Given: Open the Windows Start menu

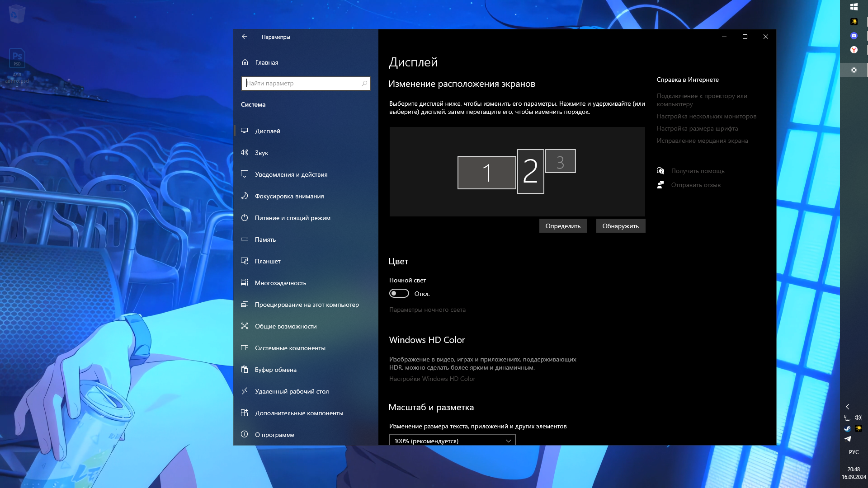Looking at the screenshot, I should [x=854, y=7].
